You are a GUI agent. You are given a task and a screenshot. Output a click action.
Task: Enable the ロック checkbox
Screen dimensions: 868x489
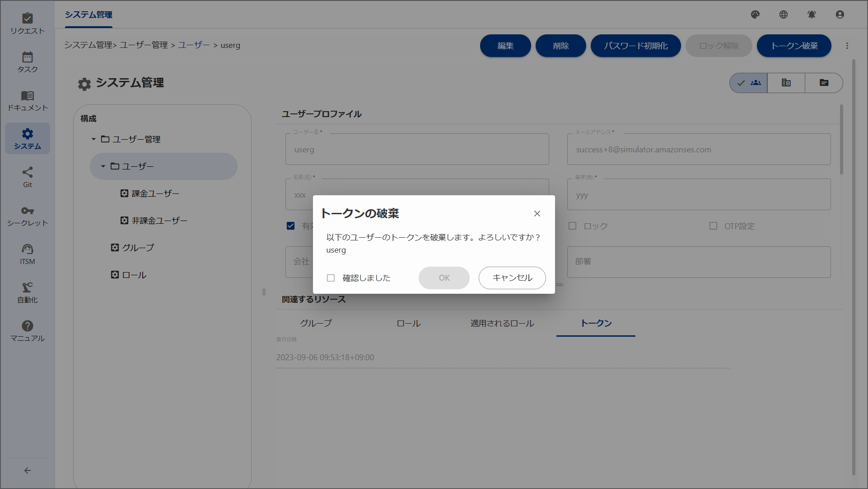572,226
